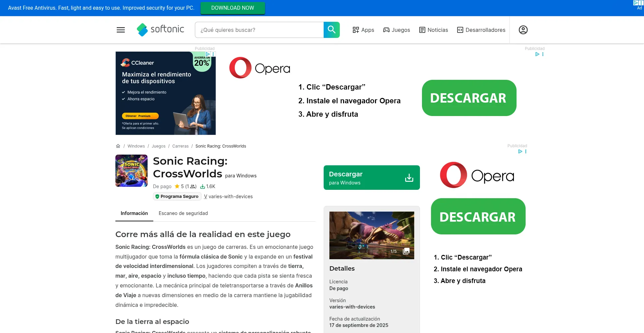Go to Noticias section

[x=433, y=30]
